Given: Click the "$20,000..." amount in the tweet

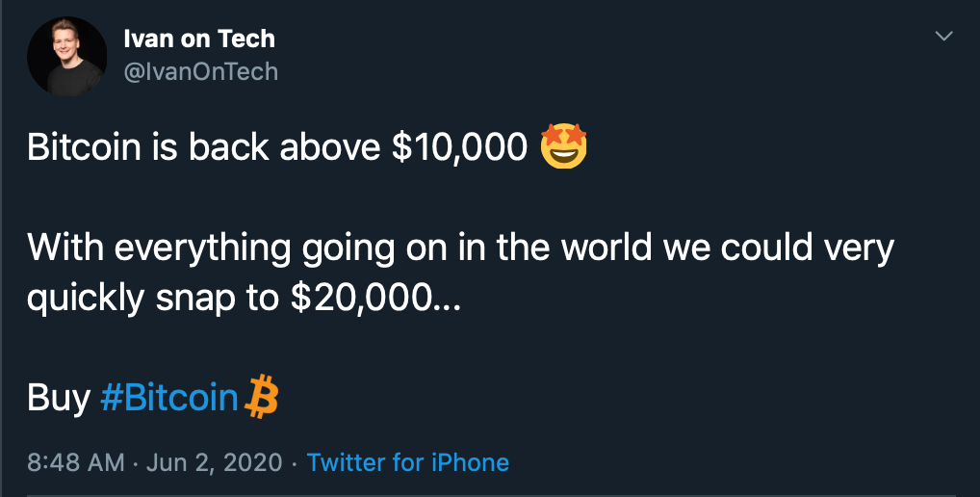Looking at the screenshot, I should (376, 299).
